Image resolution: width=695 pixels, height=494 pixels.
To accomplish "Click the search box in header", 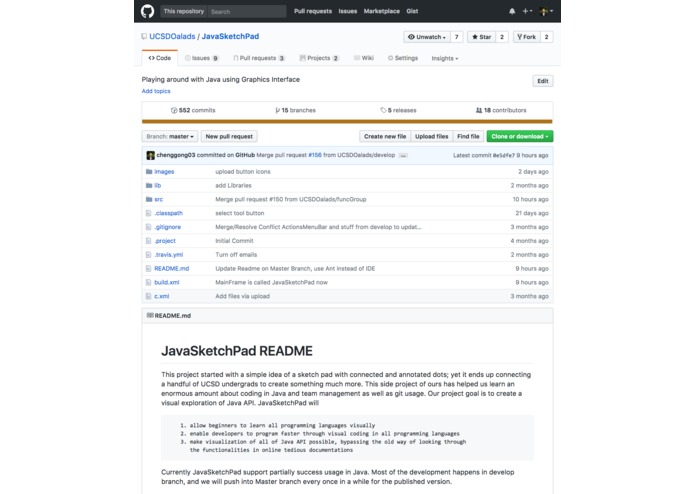I will click(247, 12).
